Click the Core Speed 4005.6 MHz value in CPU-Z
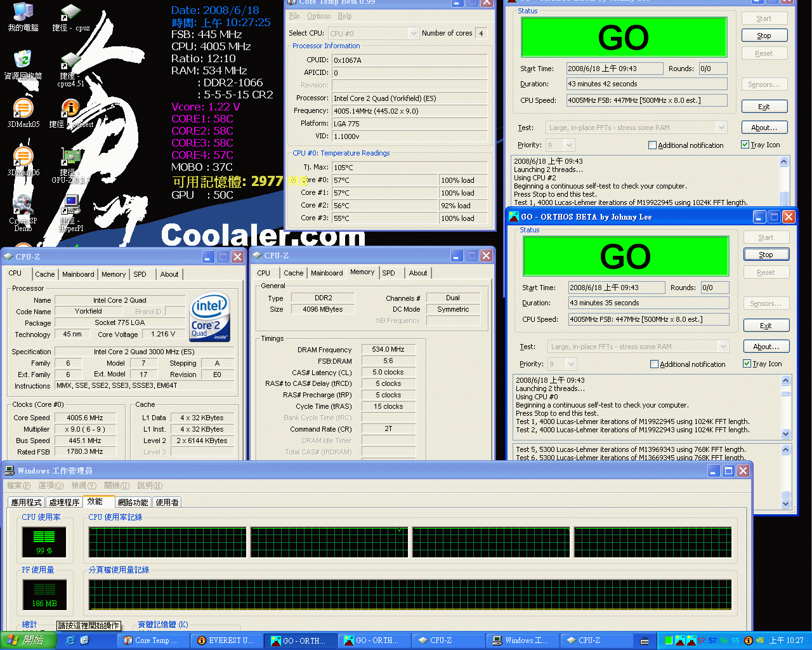The image size is (812, 650). pyautogui.click(x=85, y=418)
